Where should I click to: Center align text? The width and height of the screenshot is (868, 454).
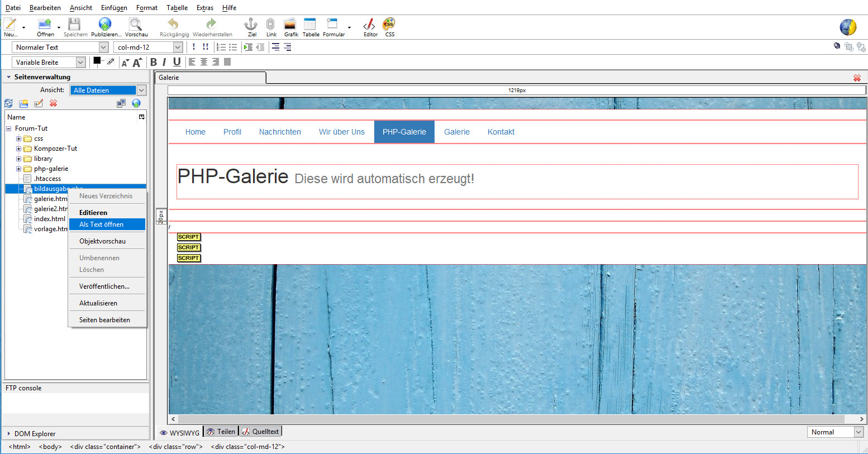point(204,62)
